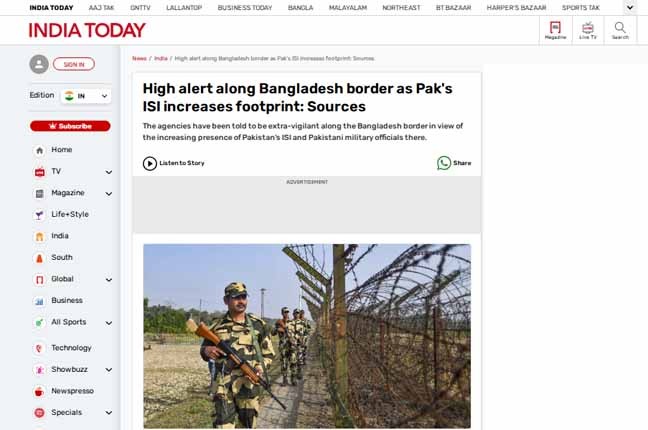Expand more network sites arrow at top
This screenshot has width=648, height=430.
coord(630,7)
